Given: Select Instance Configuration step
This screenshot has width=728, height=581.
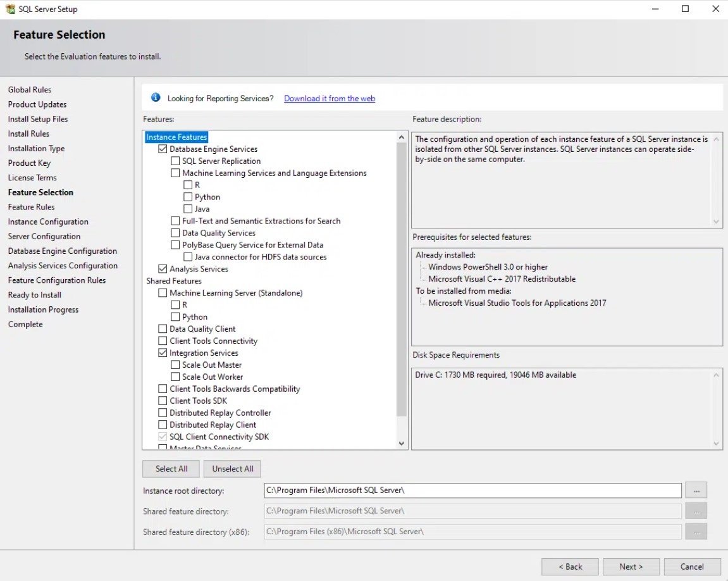Looking at the screenshot, I should click(x=48, y=222).
